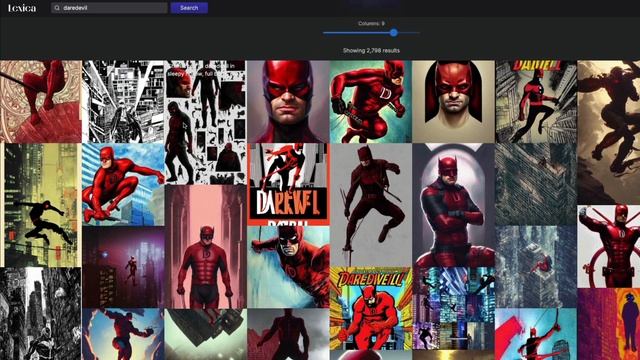Click the magnifier icon in the search box

tap(57, 8)
